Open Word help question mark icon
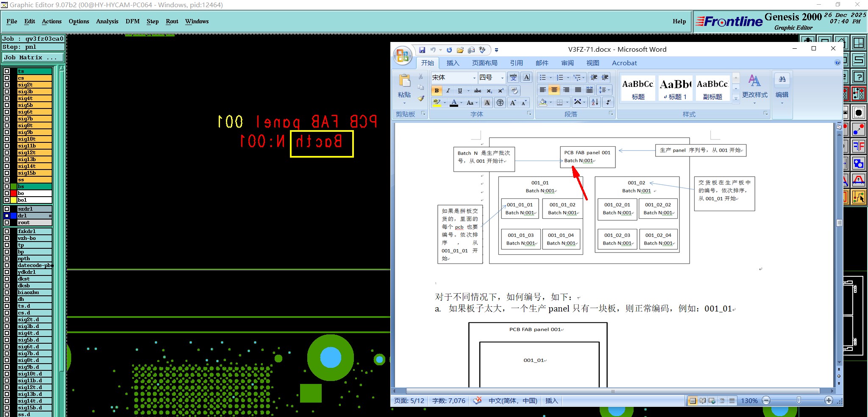 tap(837, 63)
